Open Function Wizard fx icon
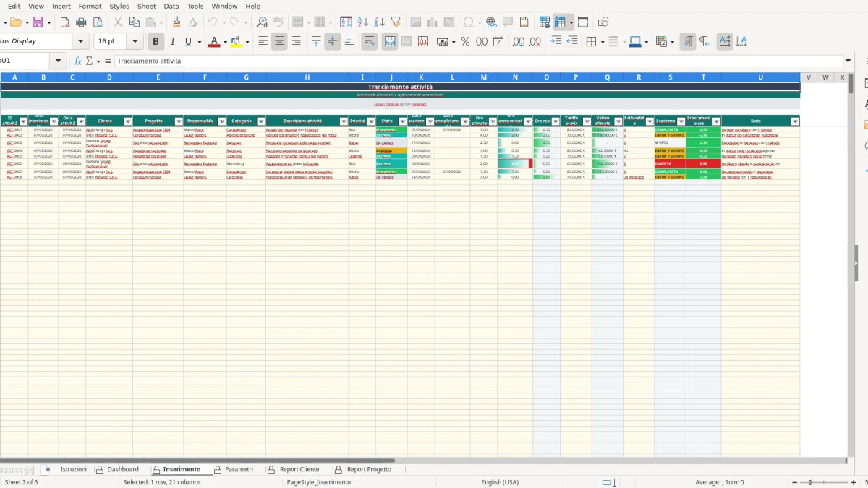Screen dimensions: 868x488 [78, 61]
